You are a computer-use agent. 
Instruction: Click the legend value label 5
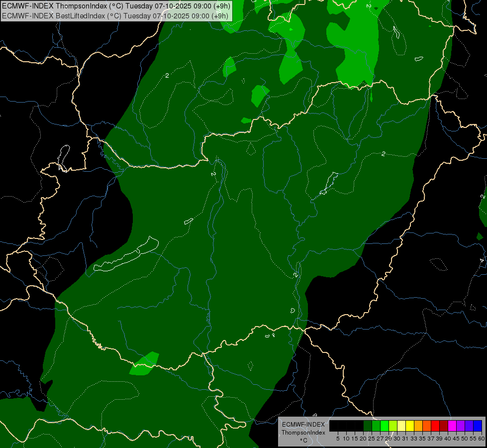[x=338, y=439]
